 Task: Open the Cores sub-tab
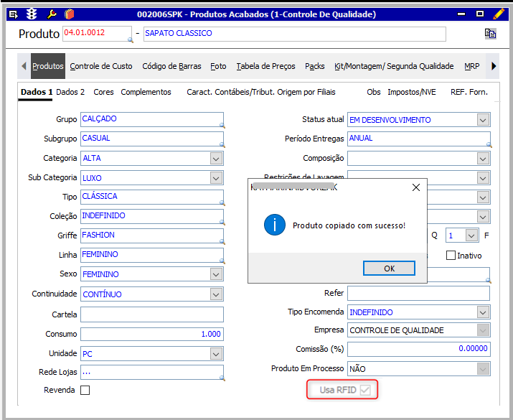click(x=103, y=92)
